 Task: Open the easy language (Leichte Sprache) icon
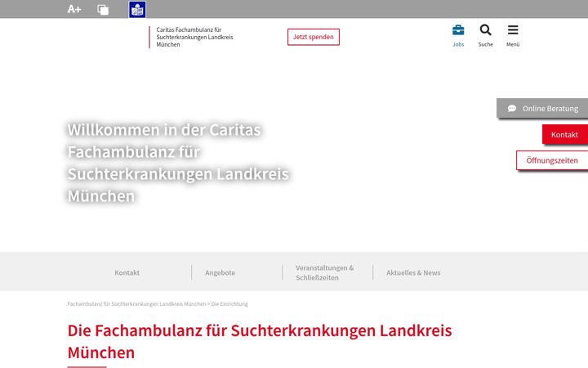[x=137, y=9]
